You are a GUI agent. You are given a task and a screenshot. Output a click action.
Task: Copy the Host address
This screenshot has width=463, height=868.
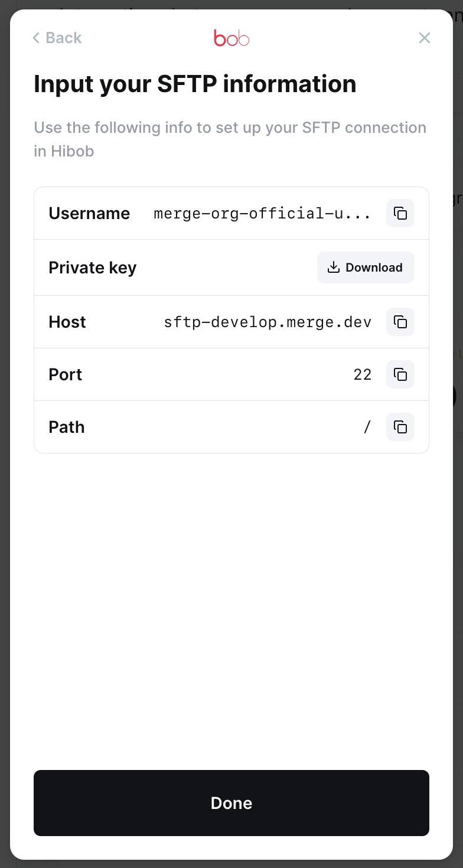pyautogui.click(x=400, y=322)
